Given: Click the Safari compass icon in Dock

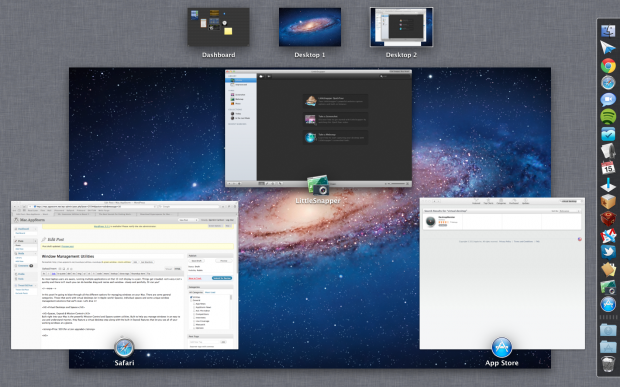Looking at the screenshot, I should click(x=608, y=82).
